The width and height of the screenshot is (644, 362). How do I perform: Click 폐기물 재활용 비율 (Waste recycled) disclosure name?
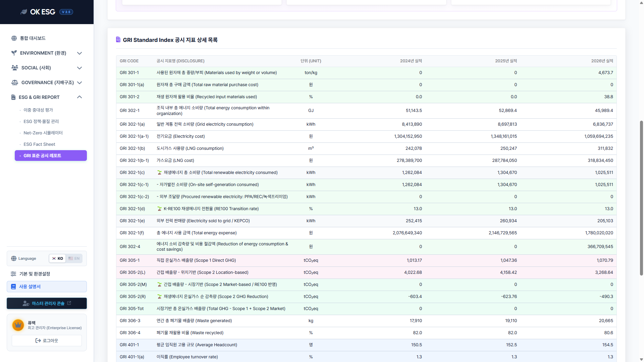pos(190,333)
